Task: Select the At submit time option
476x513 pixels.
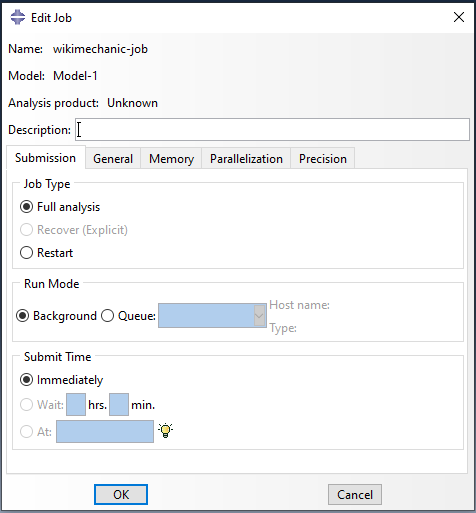Action: 26,431
